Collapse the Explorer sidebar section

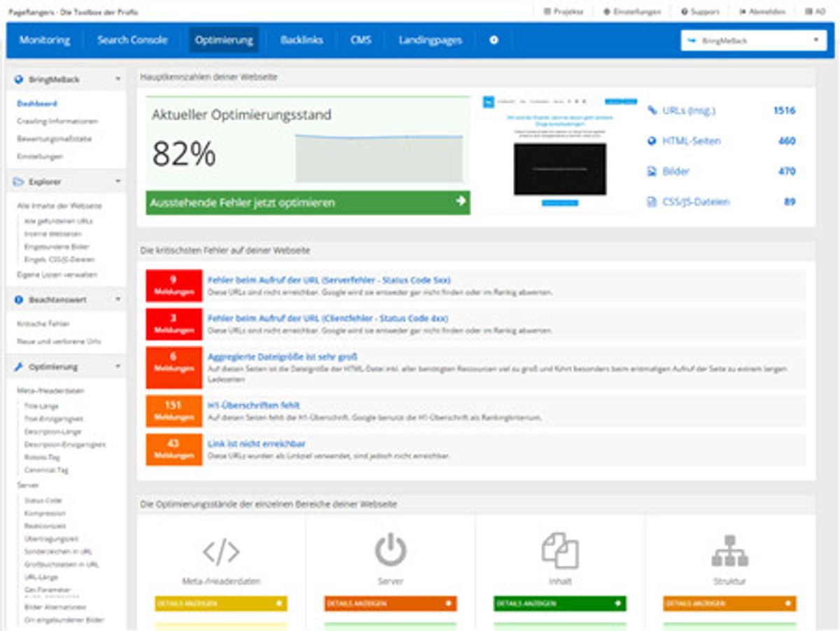tap(118, 182)
